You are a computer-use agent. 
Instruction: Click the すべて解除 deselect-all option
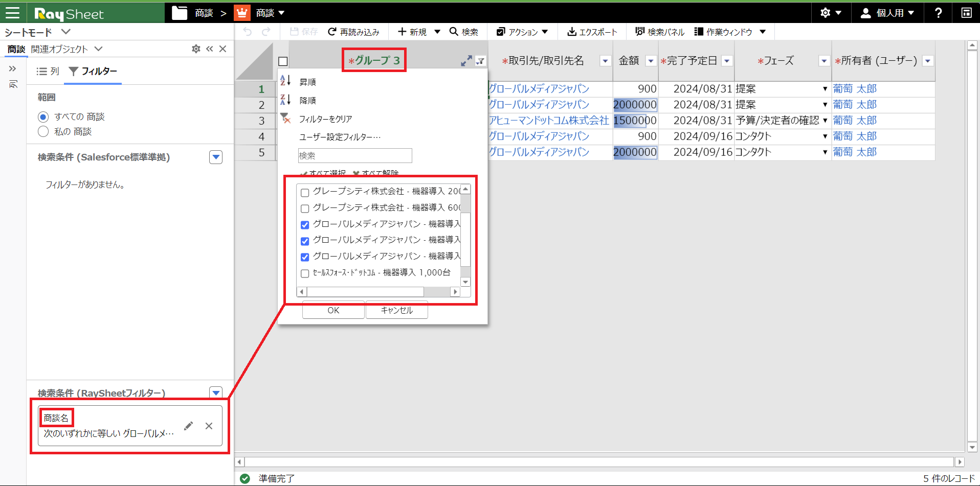(376, 173)
